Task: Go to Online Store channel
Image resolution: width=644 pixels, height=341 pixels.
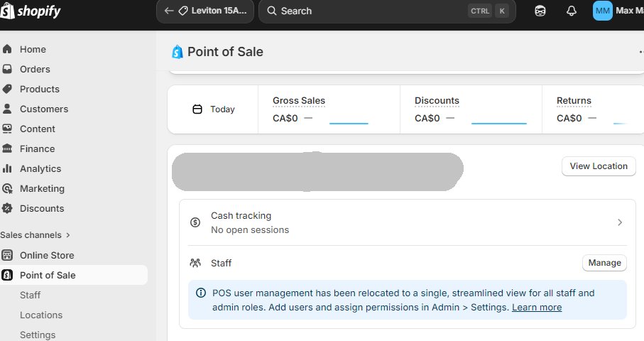Action: point(47,256)
